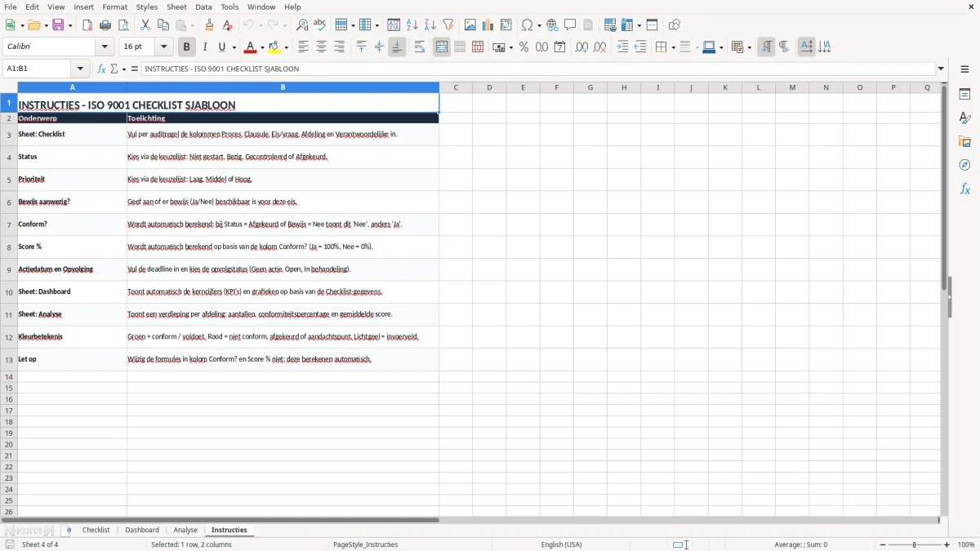Toggle Wrap Text
The width and height of the screenshot is (980, 551).
coord(419,47)
